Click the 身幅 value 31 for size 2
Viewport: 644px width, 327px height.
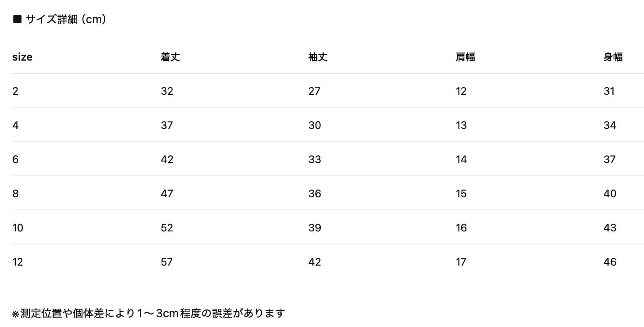coord(609,91)
